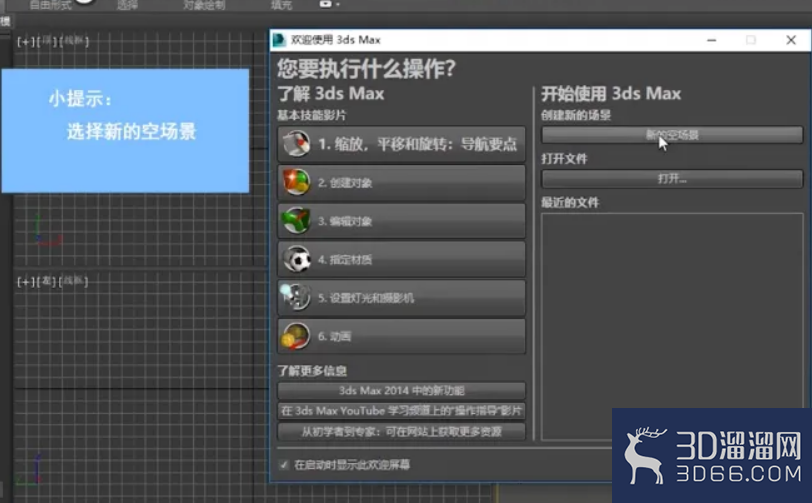Click the colorful create-objects tutorial icon

(x=296, y=182)
